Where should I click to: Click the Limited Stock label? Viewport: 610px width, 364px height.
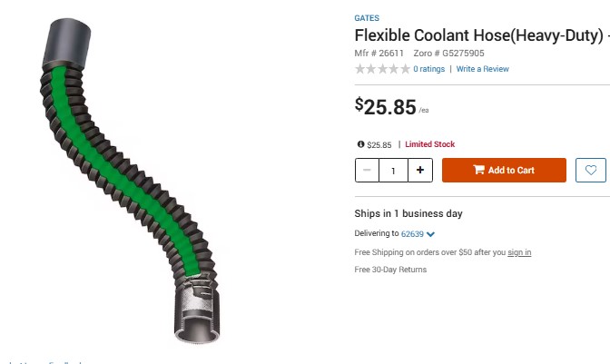tap(430, 145)
